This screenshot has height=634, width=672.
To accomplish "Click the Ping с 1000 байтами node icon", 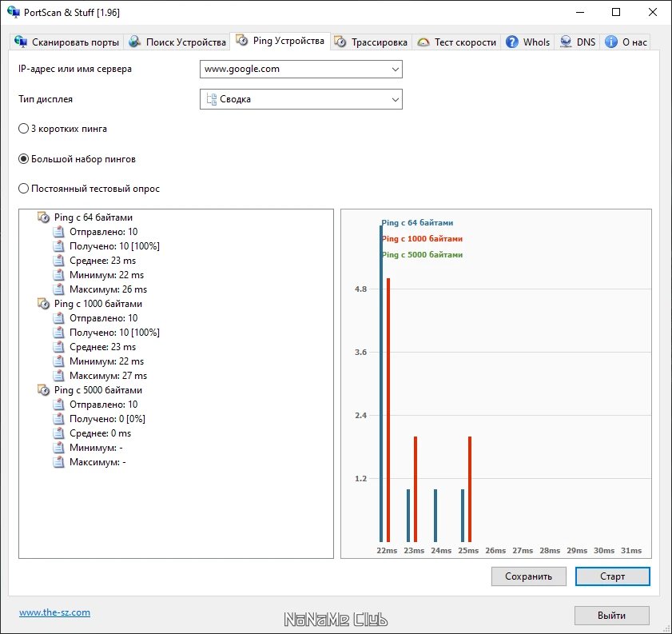I will pyautogui.click(x=43, y=304).
